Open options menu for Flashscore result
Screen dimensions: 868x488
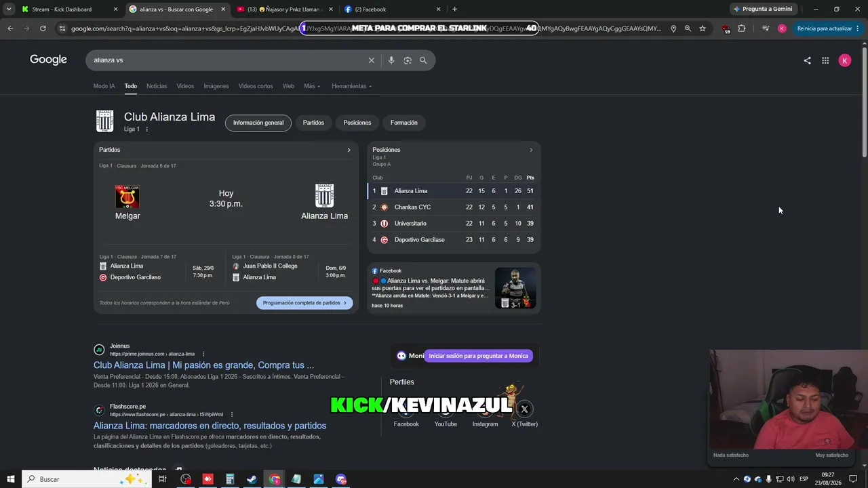click(x=232, y=414)
